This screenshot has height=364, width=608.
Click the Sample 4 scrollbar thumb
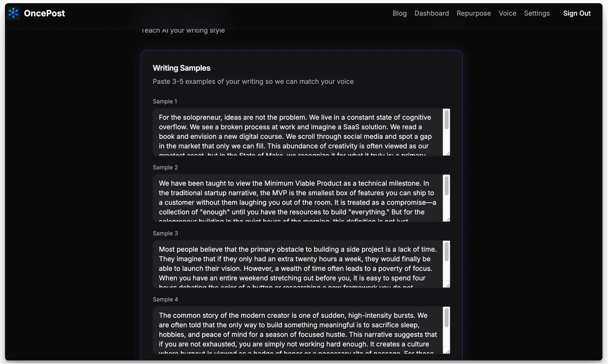click(x=446, y=318)
